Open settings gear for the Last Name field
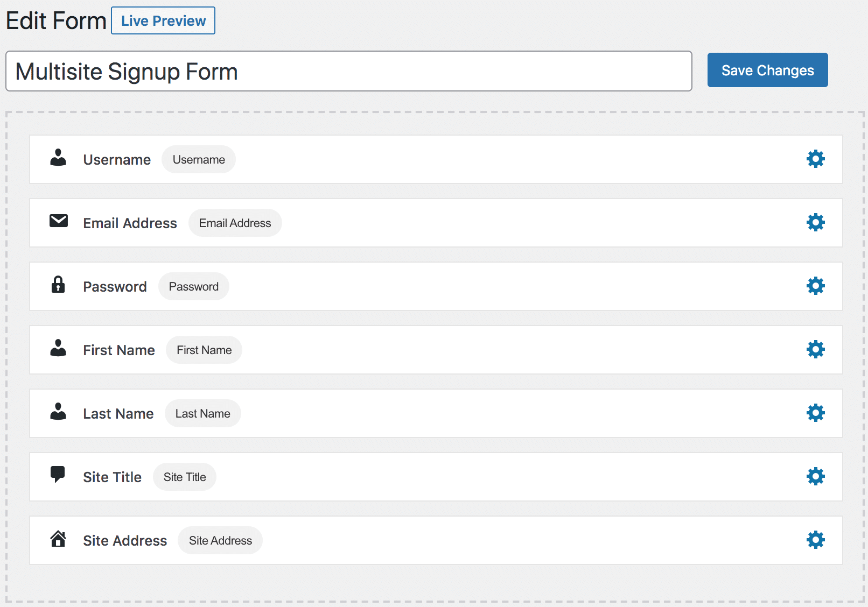This screenshot has width=868, height=607. (x=815, y=413)
